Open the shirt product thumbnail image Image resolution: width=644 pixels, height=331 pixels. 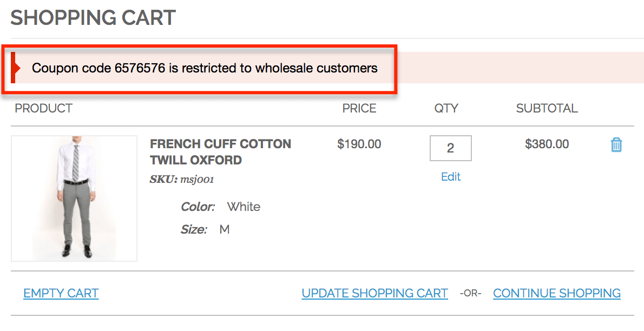(x=74, y=198)
